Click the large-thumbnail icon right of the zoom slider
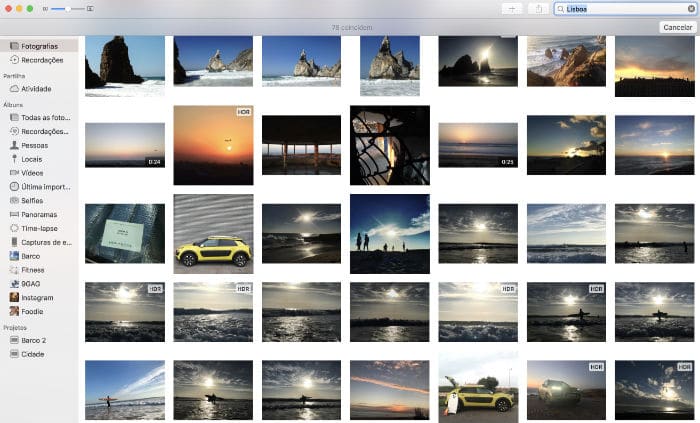Viewport: 700px width, 423px height. (90, 8)
